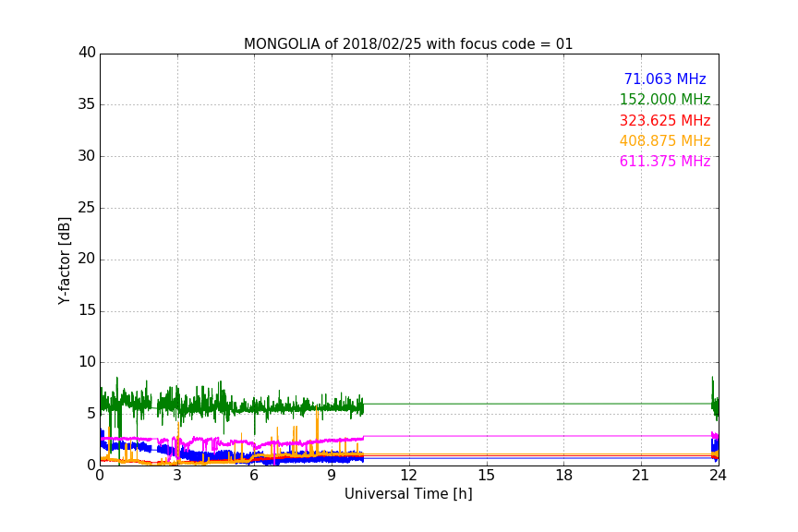Click the 21 hour tick label

(641, 475)
